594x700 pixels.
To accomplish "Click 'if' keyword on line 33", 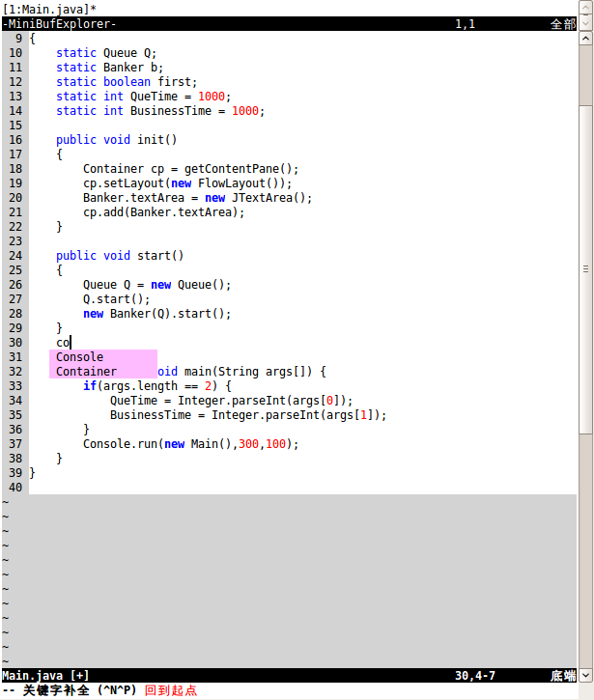I will click(90, 385).
